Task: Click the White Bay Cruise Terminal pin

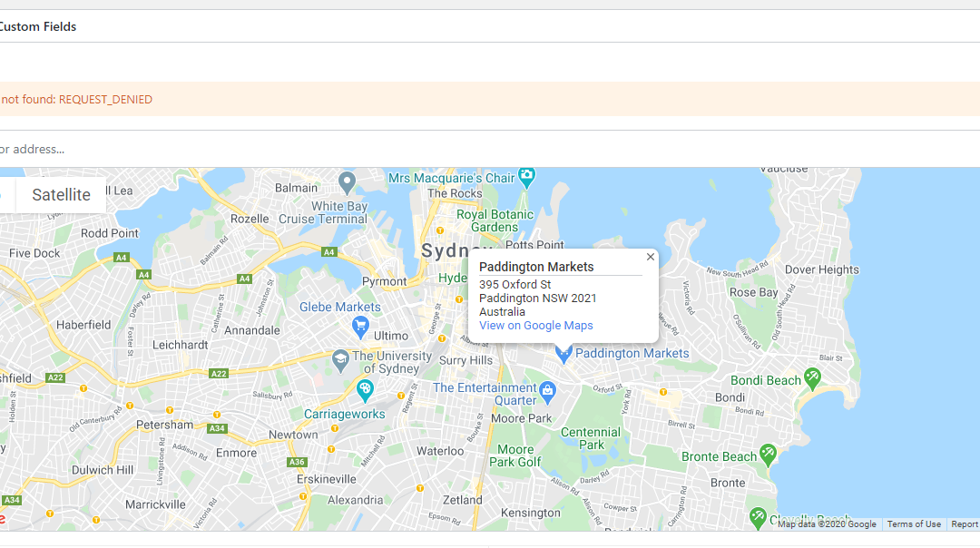Action: pos(347,183)
